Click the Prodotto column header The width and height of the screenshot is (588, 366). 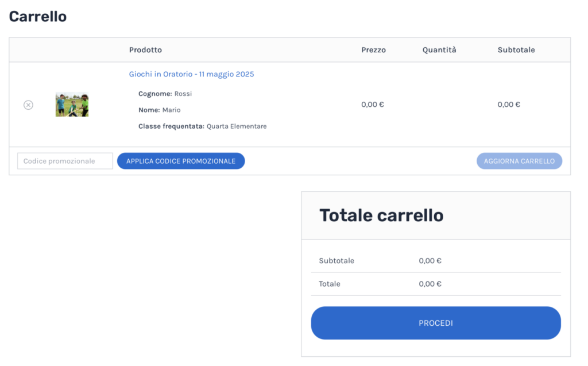click(x=145, y=50)
